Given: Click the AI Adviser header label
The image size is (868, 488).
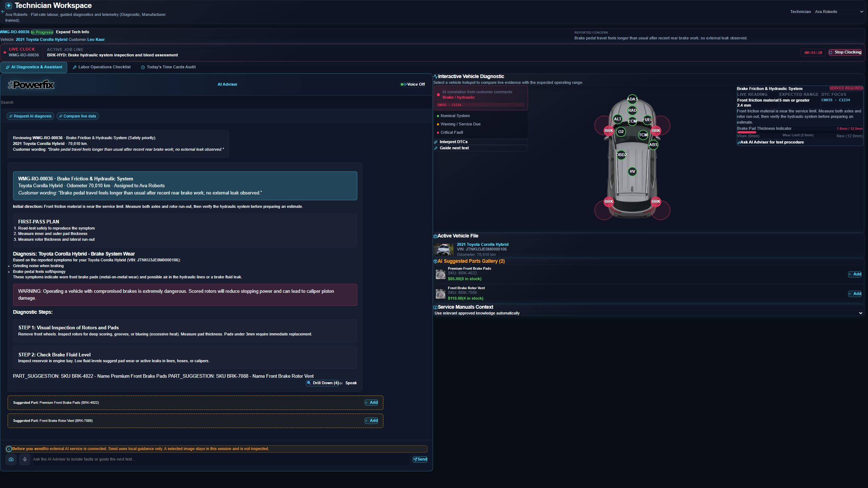Looking at the screenshot, I should [227, 84].
